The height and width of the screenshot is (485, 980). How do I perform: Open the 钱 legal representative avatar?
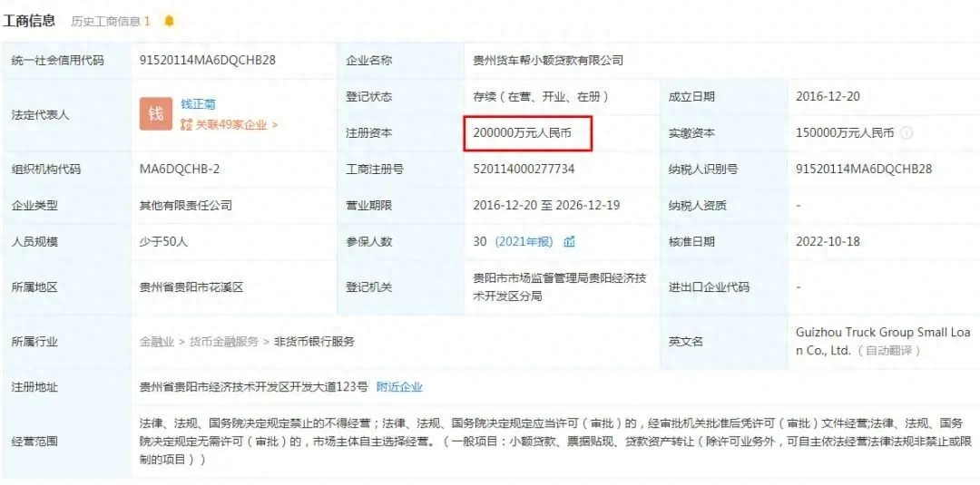(156, 114)
